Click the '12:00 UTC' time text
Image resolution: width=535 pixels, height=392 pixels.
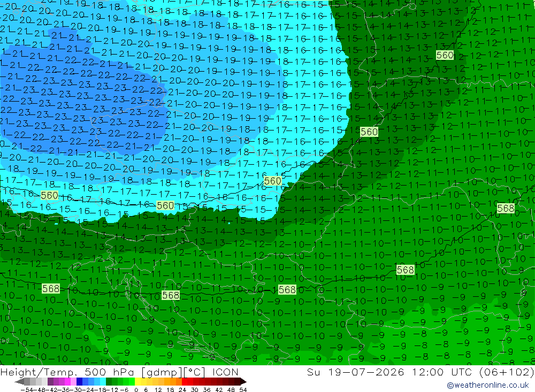442,372
